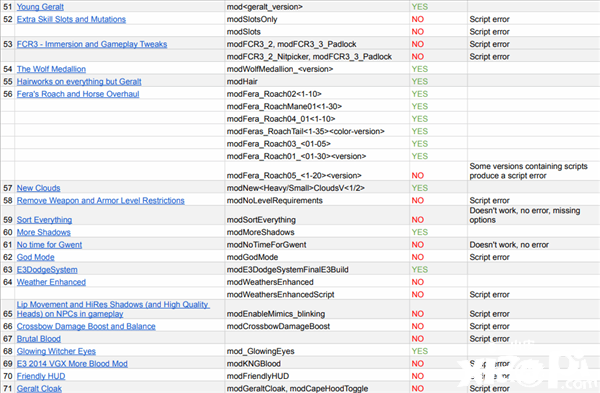Open the E3DodgeSystem link
This screenshot has height=393, width=600.
pos(47,270)
